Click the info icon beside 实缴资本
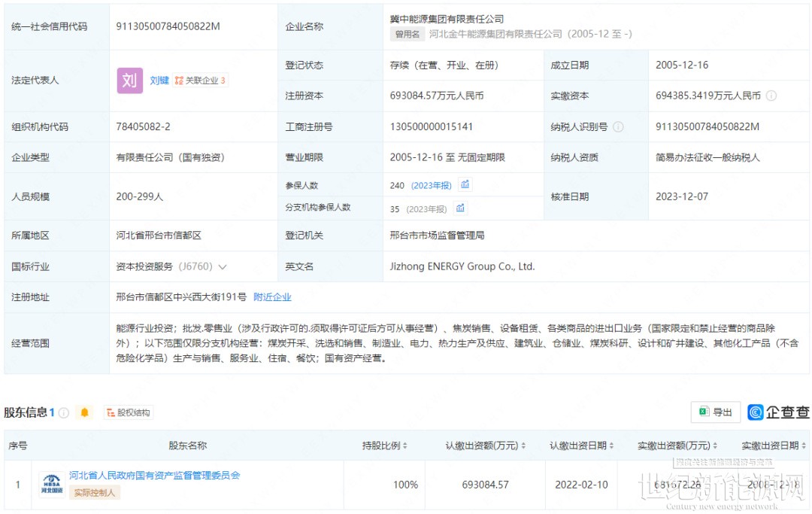The width and height of the screenshot is (812, 514). pos(771,96)
